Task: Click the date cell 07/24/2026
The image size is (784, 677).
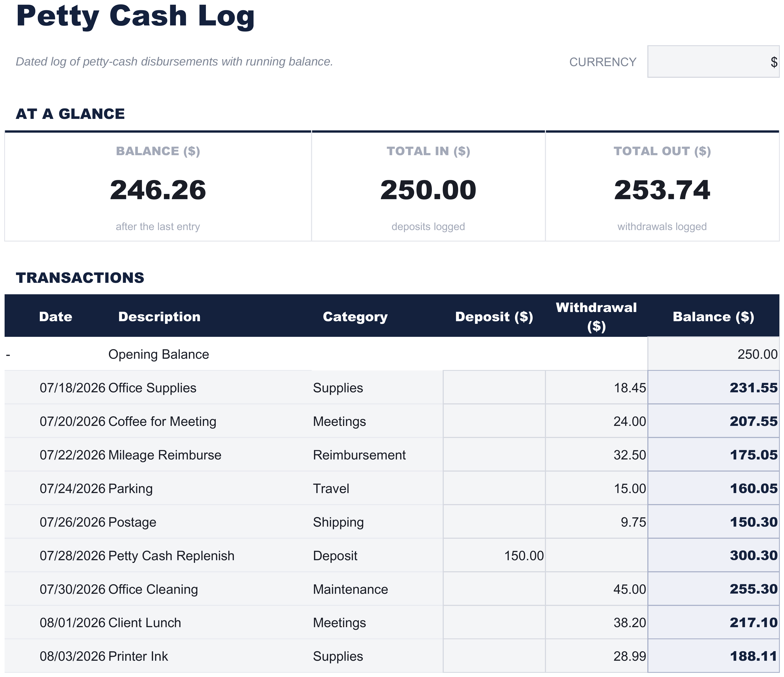Action: point(56,488)
